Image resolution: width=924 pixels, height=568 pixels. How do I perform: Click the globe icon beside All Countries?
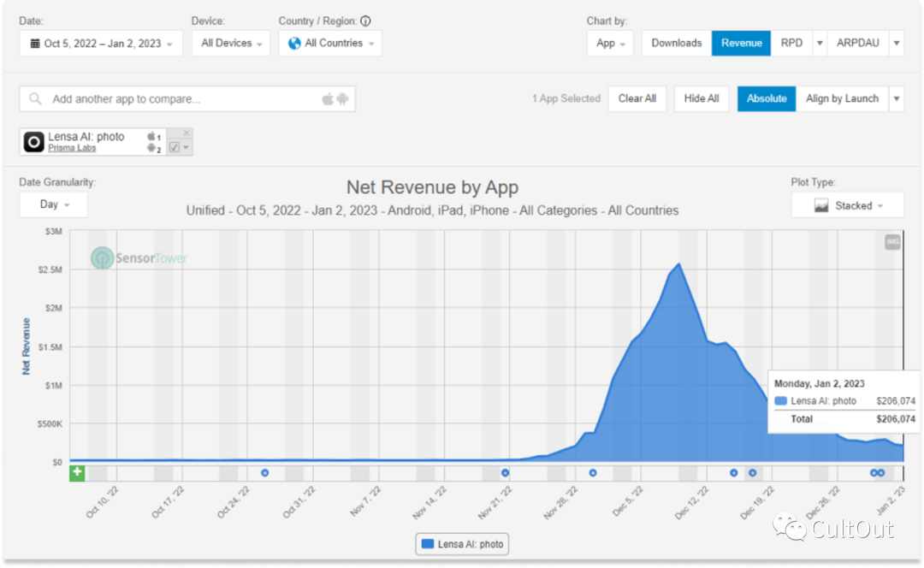coord(294,43)
